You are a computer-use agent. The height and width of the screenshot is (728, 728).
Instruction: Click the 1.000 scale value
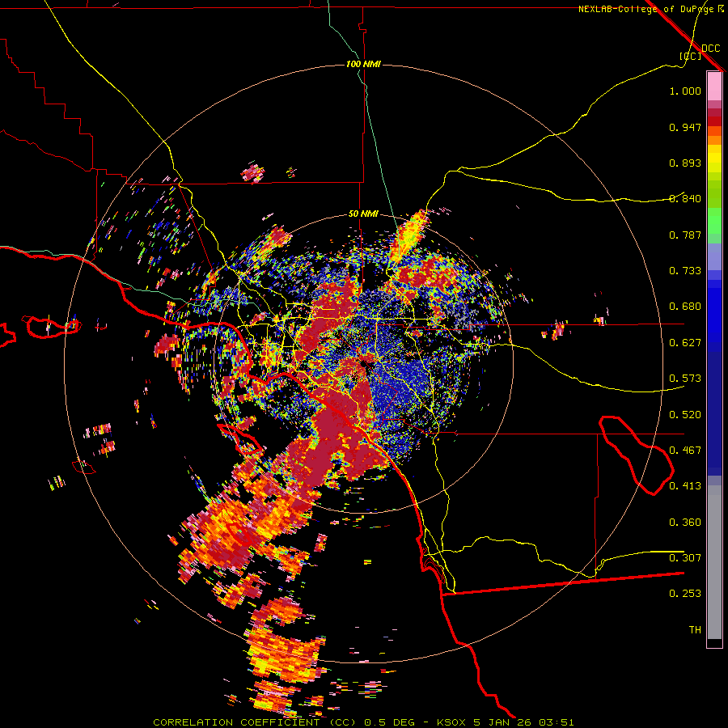tap(685, 91)
